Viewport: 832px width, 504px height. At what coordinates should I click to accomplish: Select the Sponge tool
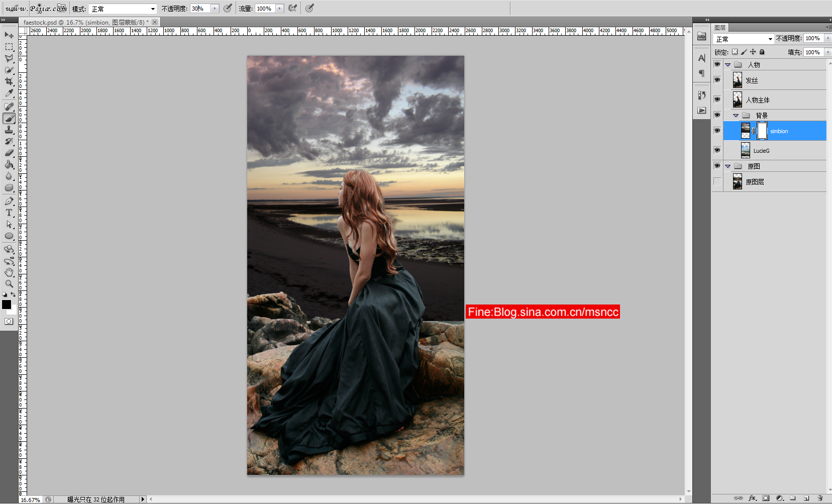pos(9,187)
